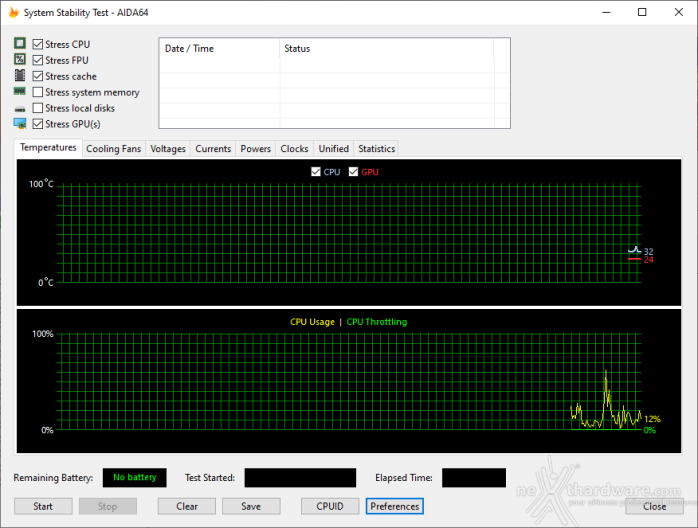Switch to the Clocks tab
This screenshot has height=528, width=698.
pos(294,149)
